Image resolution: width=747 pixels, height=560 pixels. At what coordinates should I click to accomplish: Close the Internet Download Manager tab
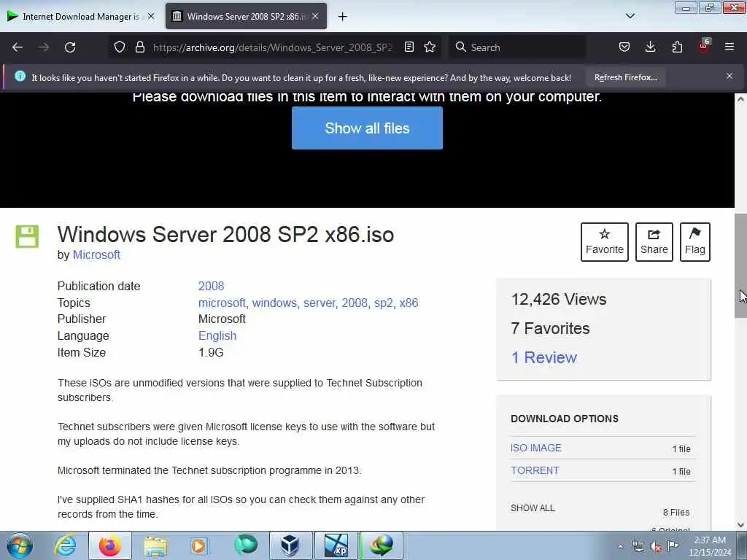point(151,16)
